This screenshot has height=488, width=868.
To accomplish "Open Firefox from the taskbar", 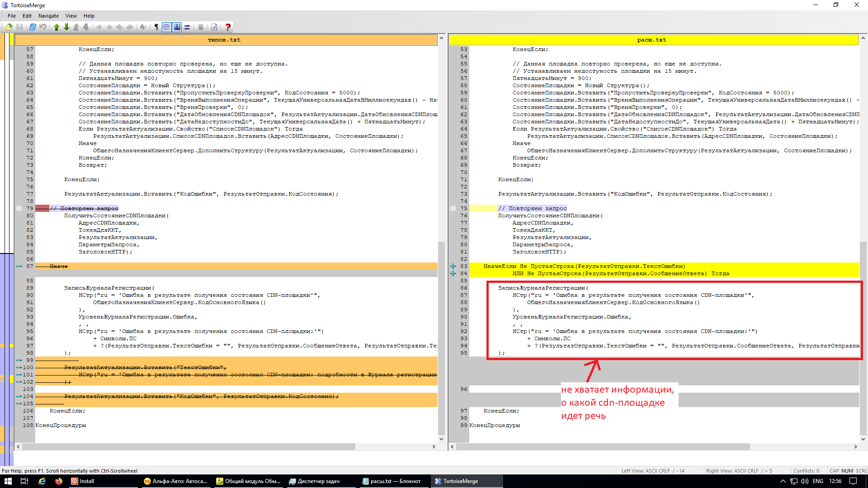I will [x=59, y=481].
